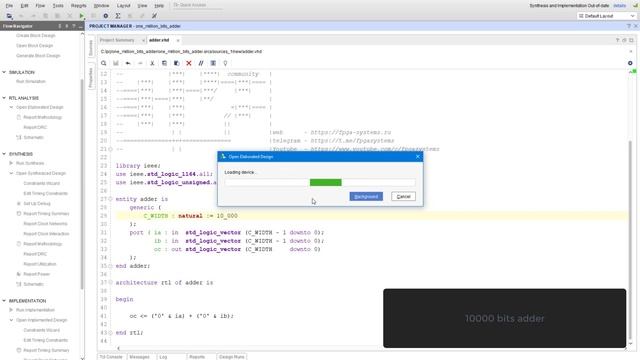Image resolution: width=640 pixels, height=360 pixels.
Task: Click Flow Navigator help question icon
Action: (x=74, y=26)
